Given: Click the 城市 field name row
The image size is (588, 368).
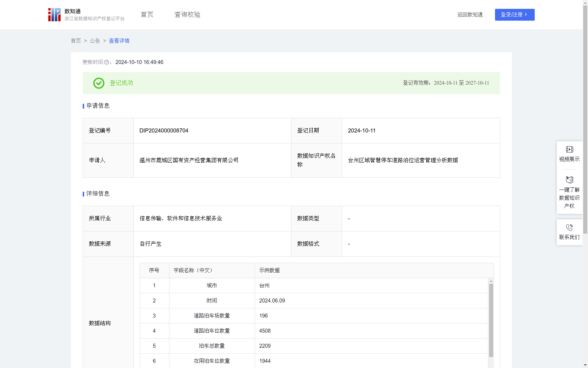Looking at the screenshot, I should click(212, 286).
